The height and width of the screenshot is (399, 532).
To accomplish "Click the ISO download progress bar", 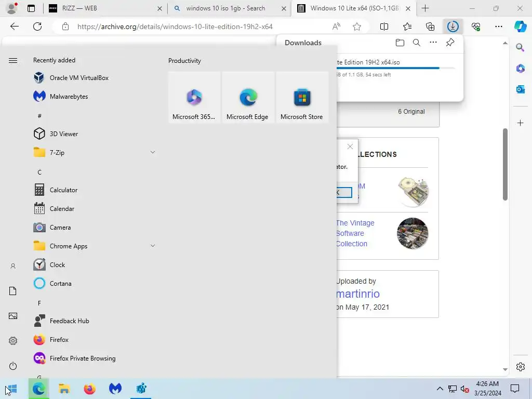I will click(x=395, y=68).
